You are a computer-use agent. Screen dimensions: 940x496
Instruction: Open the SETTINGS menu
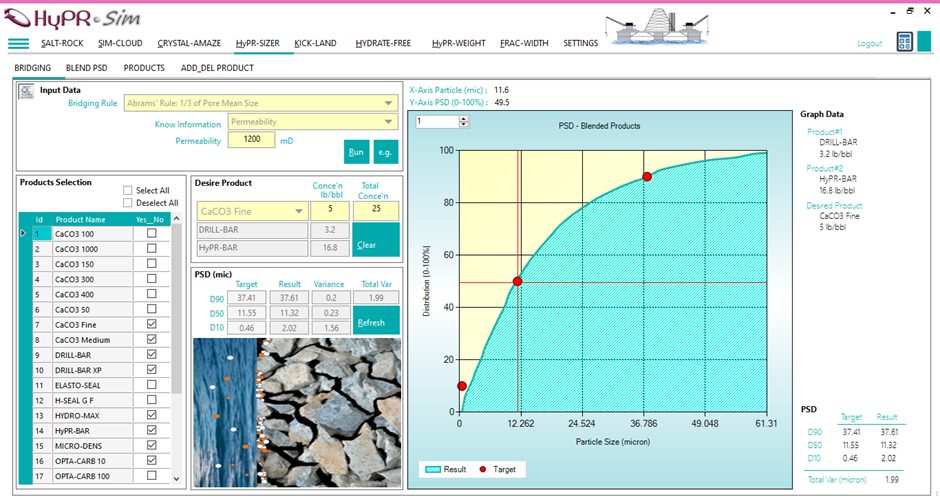(580, 43)
